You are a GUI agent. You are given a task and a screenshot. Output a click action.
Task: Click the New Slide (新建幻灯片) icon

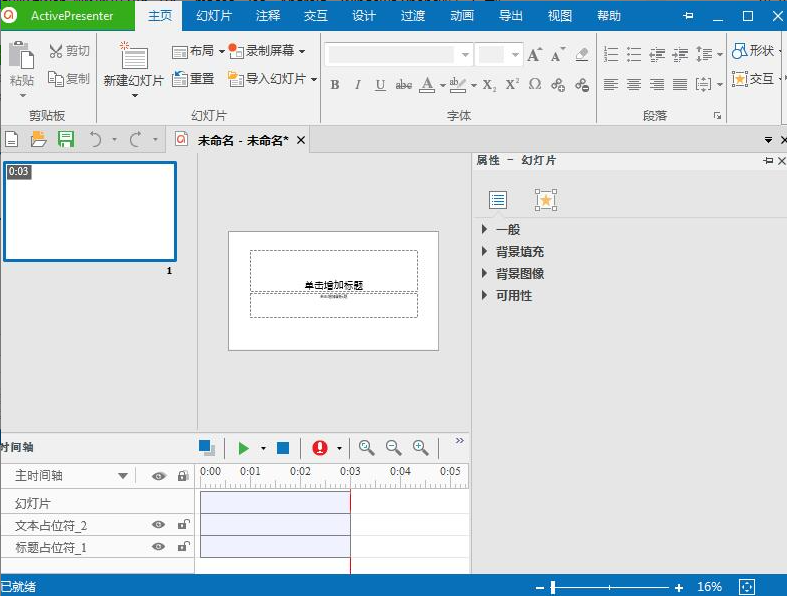(134, 55)
